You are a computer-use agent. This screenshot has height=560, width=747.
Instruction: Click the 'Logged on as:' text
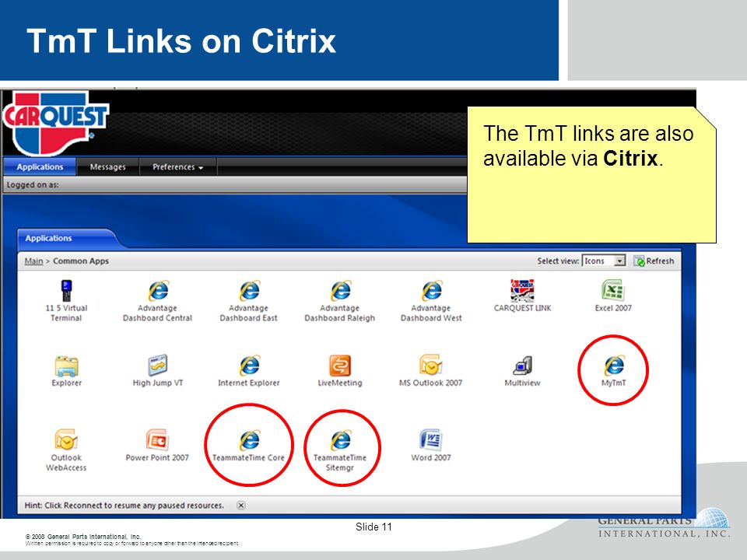pos(33,185)
